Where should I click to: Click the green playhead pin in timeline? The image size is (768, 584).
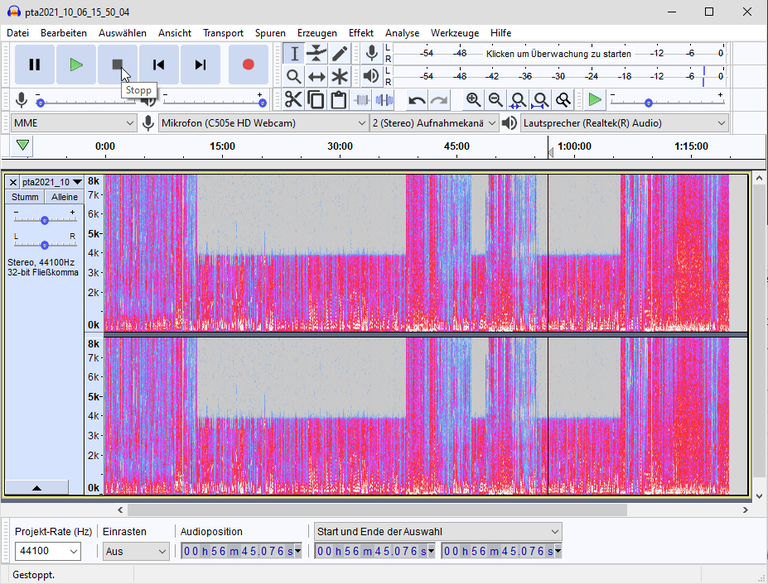tap(23, 146)
